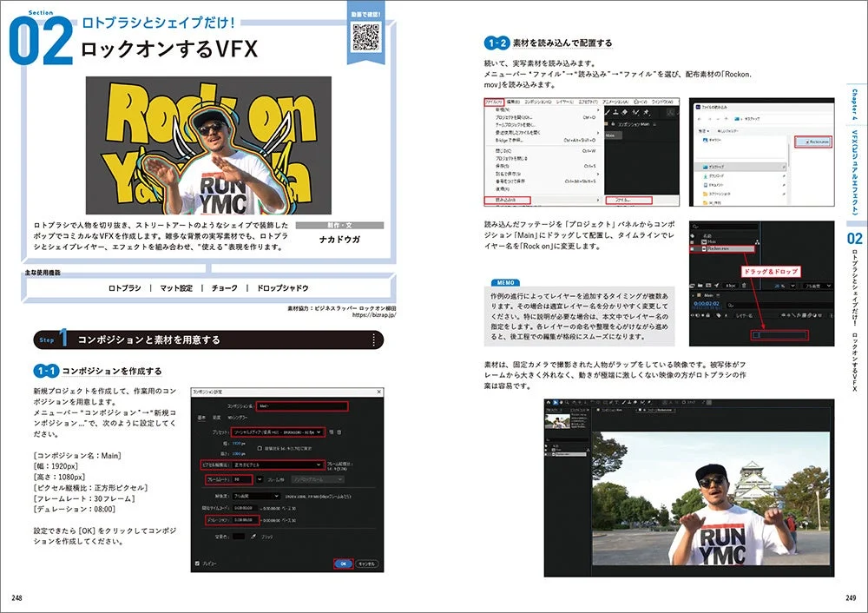This screenshot has height=613, width=868.
Task: Click the キャンセル button in the dialog
Action: point(368,563)
